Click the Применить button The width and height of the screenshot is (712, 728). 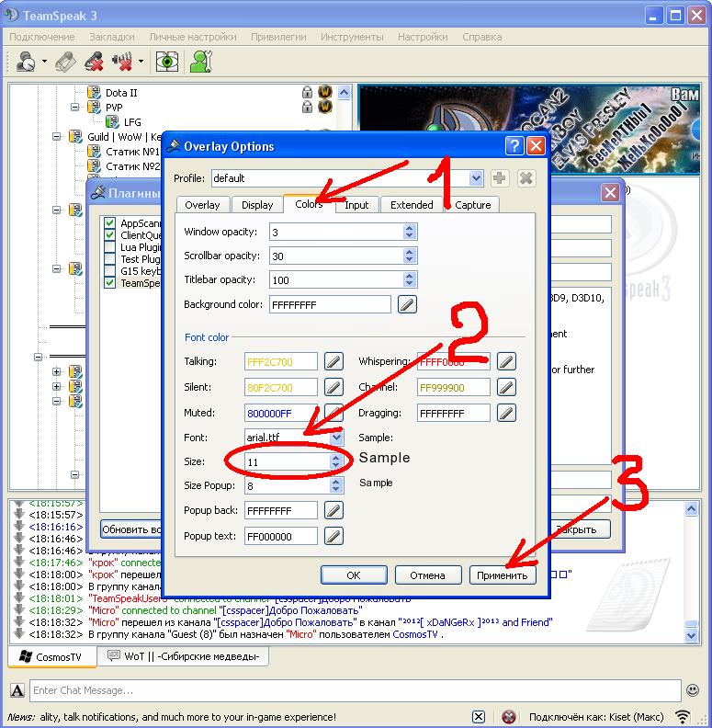coord(503,575)
